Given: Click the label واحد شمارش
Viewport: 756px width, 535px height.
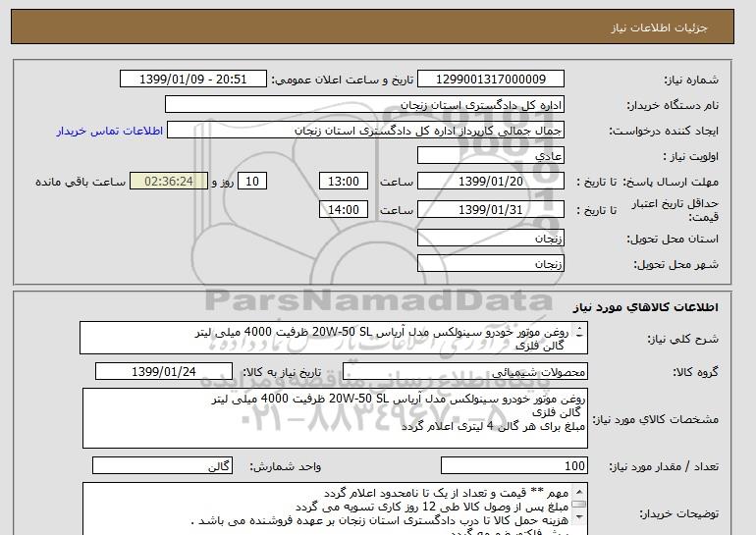Looking at the screenshot, I should click(286, 466).
